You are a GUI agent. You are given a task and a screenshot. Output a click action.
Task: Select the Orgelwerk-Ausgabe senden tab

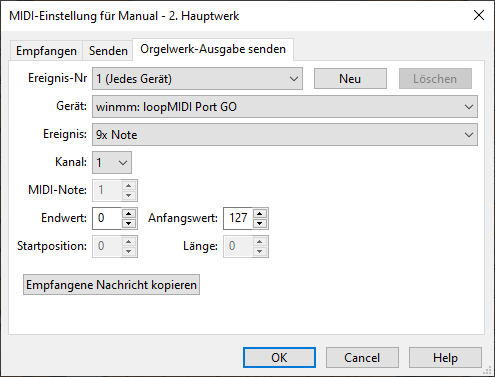coord(213,49)
